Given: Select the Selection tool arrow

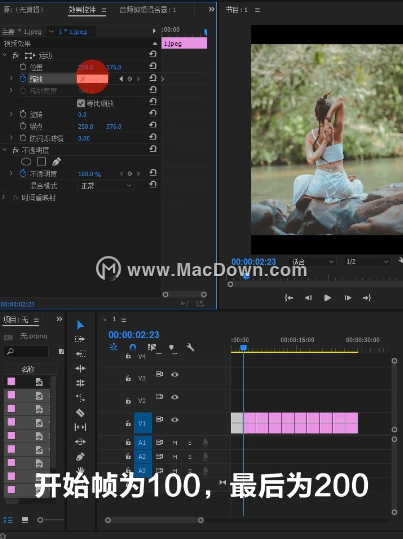Looking at the screenshot, I should click(x=80, y=325).
